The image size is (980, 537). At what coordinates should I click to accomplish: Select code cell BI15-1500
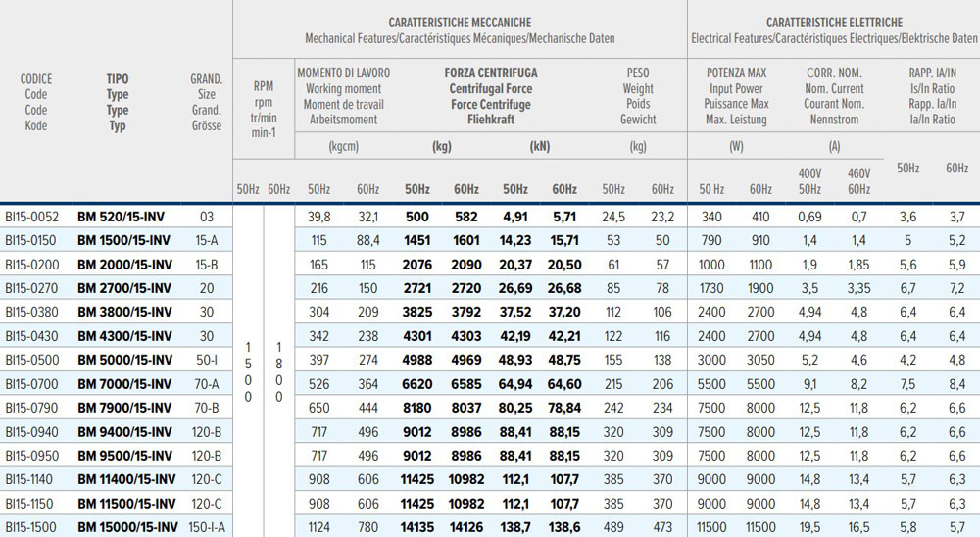[x=30, y=527]
